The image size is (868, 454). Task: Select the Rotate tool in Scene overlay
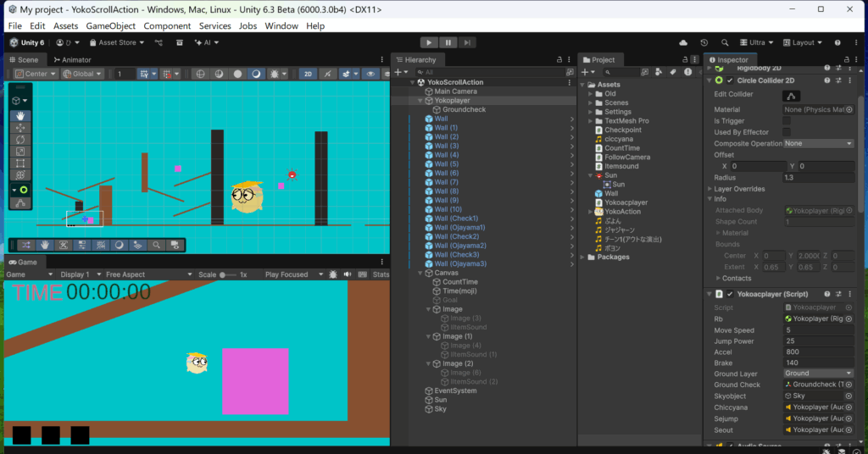pos(20,140)
